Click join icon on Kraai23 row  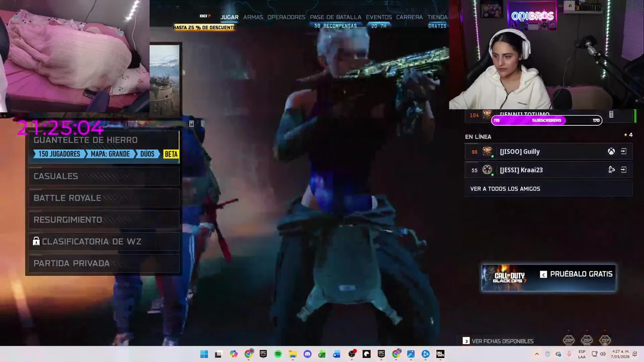623,170
